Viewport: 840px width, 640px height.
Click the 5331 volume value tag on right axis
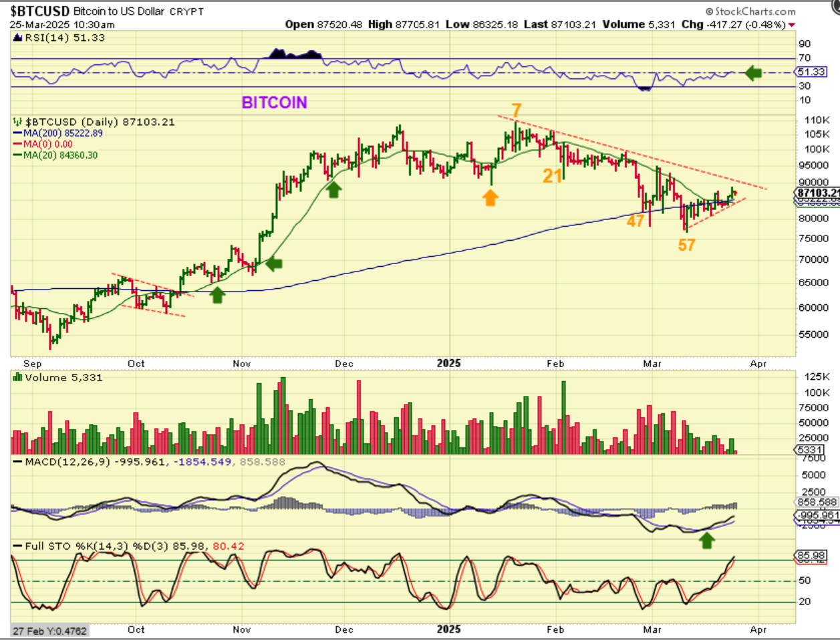click(809, 450)
